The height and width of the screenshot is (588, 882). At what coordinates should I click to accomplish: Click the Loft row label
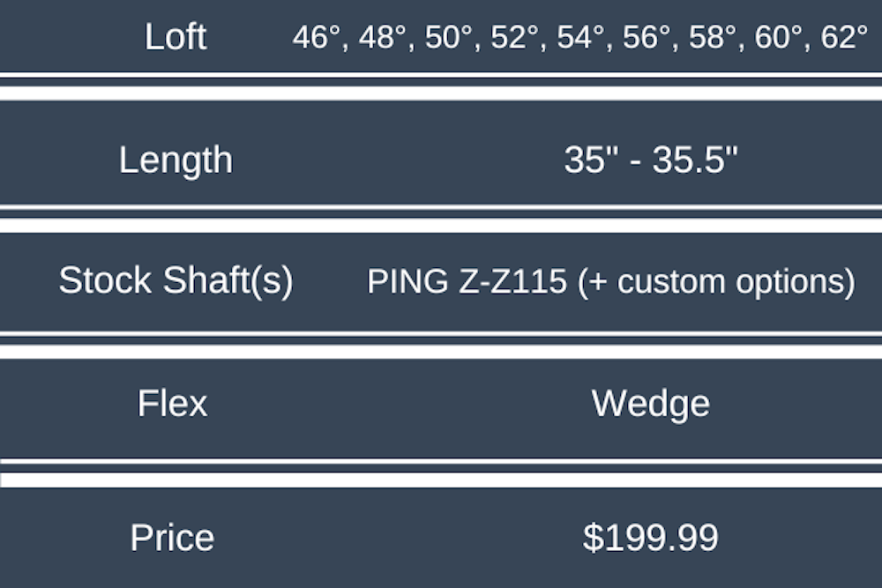click(176, 37)
